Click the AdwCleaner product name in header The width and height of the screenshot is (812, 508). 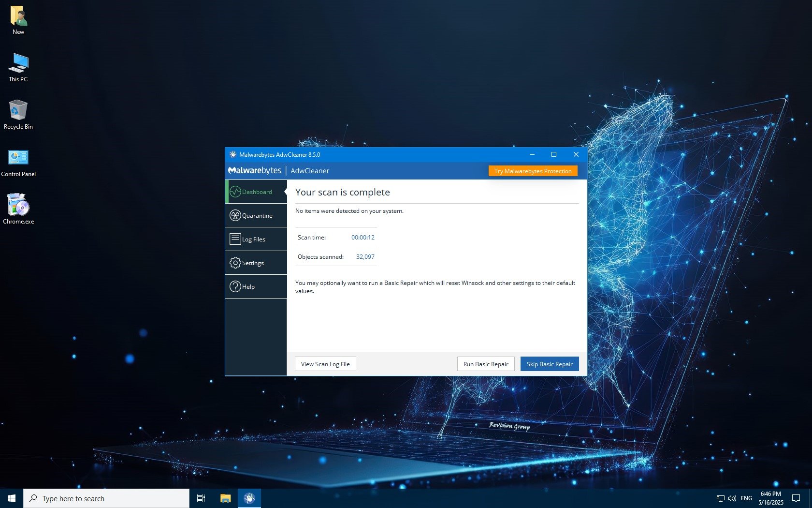310,171
